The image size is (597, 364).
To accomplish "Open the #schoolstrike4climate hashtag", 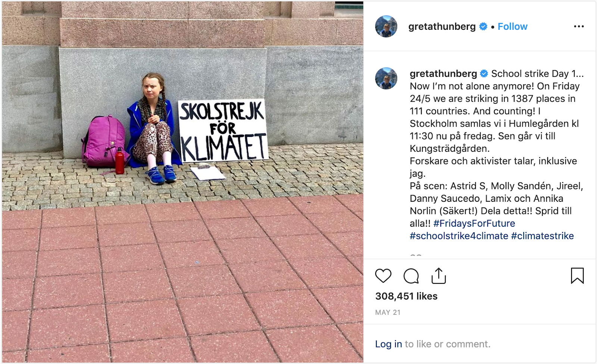I will point(459,236).
